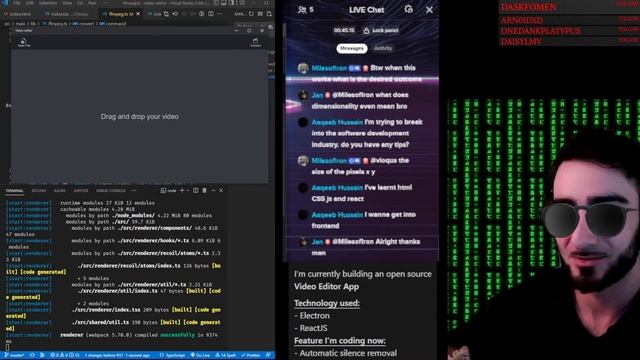Image resolution: width=640 pixels, height=360 pixels.
Task: Open the File menu in VS Code
Action: 17,3
